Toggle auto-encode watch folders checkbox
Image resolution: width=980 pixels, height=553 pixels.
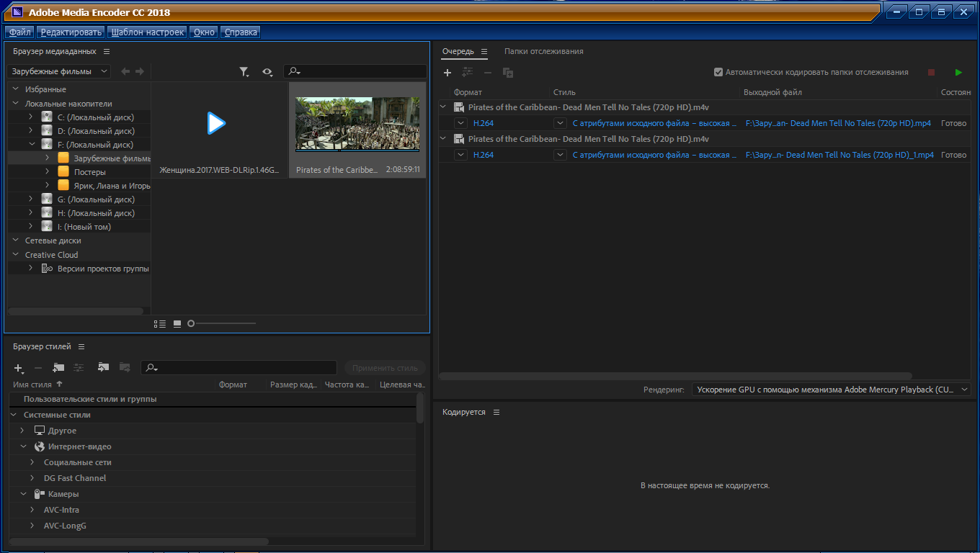tap(718, 72)
